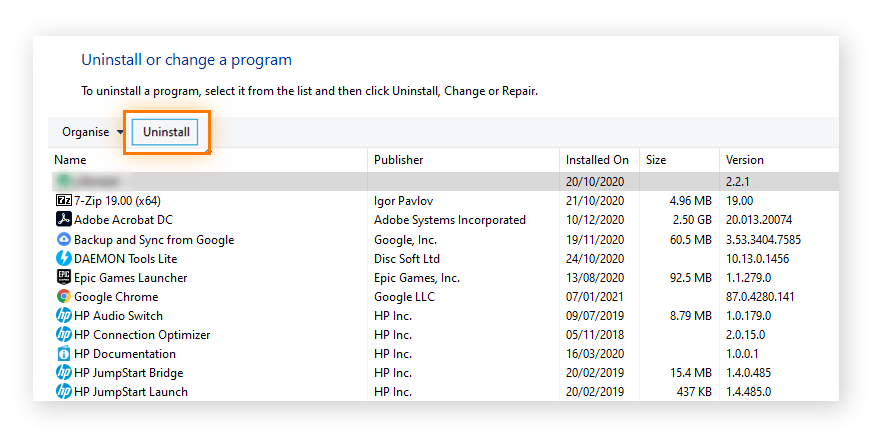Select the HP Connection Optimizer entry
The image size is (873, 438).
(142, 335)
